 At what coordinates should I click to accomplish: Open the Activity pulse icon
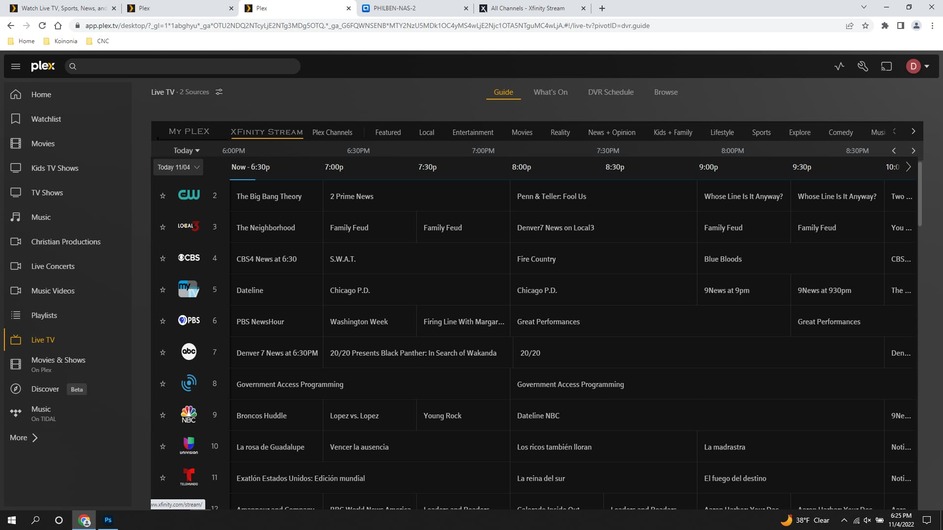click(x=839, y=66)
